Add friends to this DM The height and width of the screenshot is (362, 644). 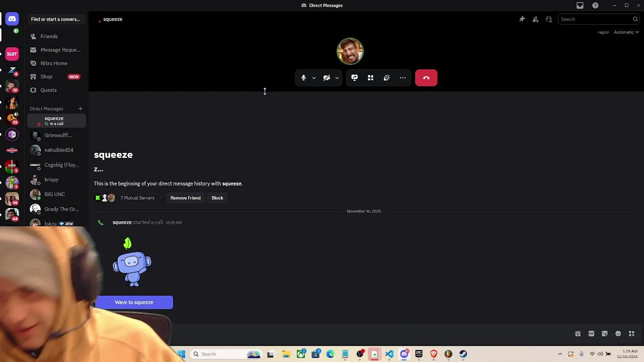point(535,19)
